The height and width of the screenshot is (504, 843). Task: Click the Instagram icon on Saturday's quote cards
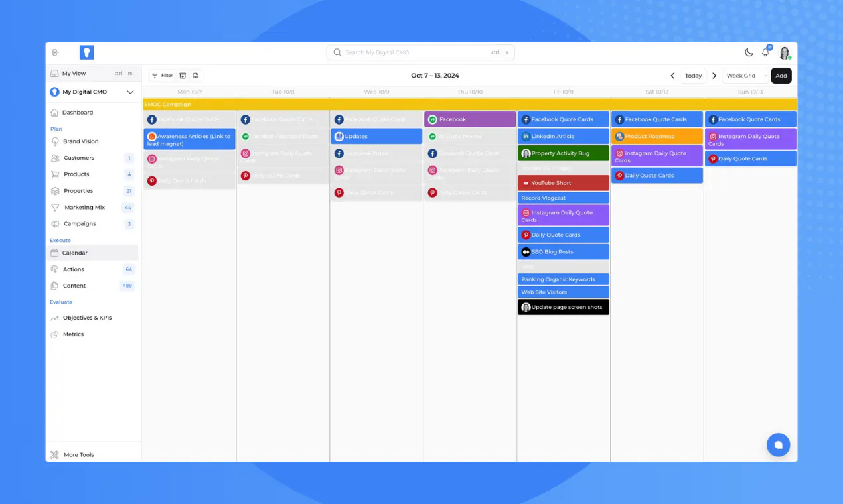[x=619, y=153]
